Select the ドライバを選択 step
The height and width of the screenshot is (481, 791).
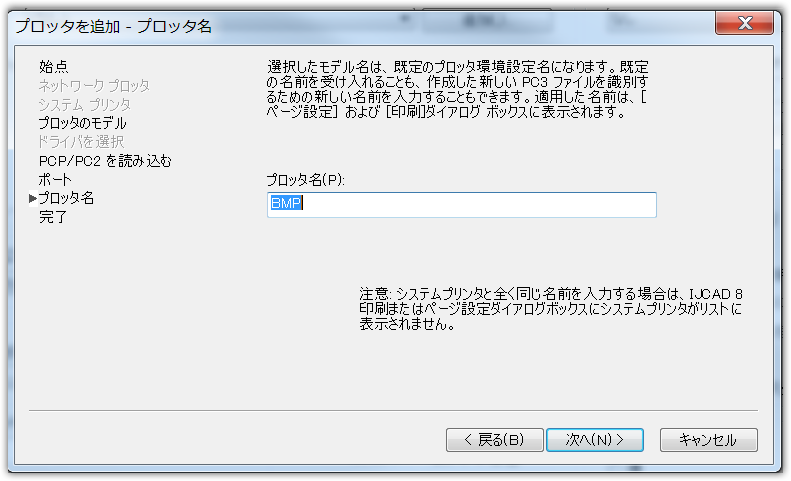point(81,142)
